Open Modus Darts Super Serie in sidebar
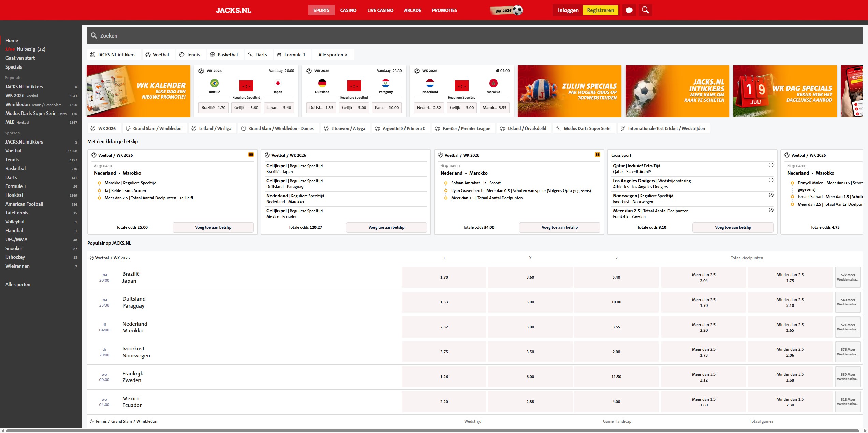The image size is (868, 433). click(41, 113)
